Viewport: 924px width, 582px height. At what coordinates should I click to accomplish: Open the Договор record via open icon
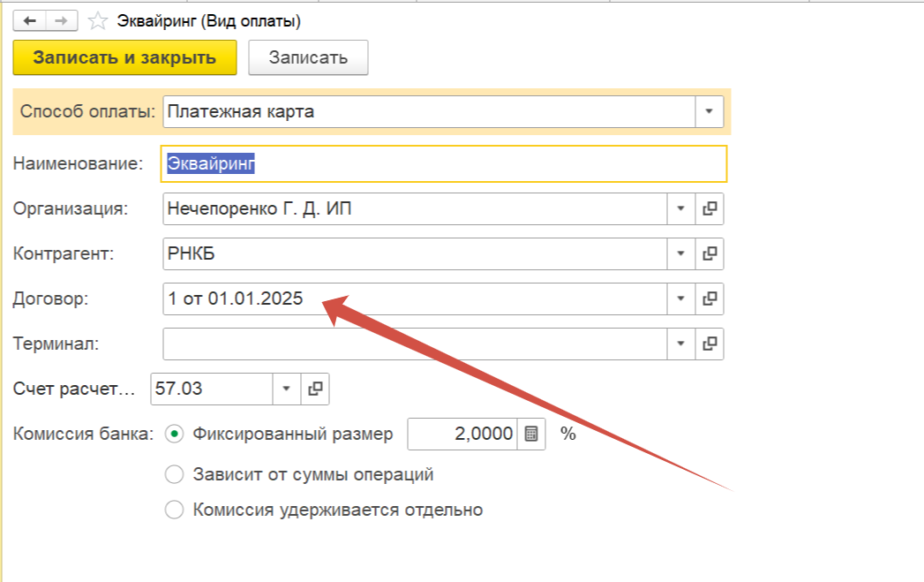pyautogui.click(x=709, y=299)
